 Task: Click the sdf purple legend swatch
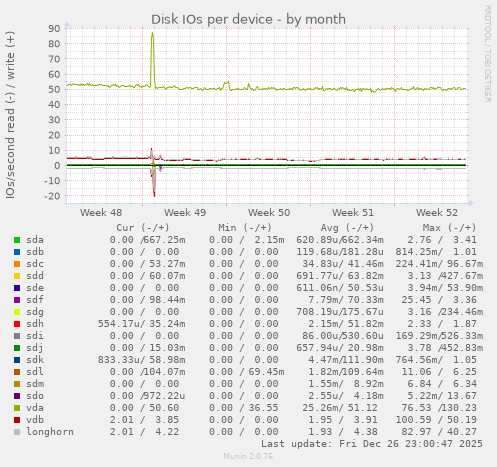click(x=17, y=300)
